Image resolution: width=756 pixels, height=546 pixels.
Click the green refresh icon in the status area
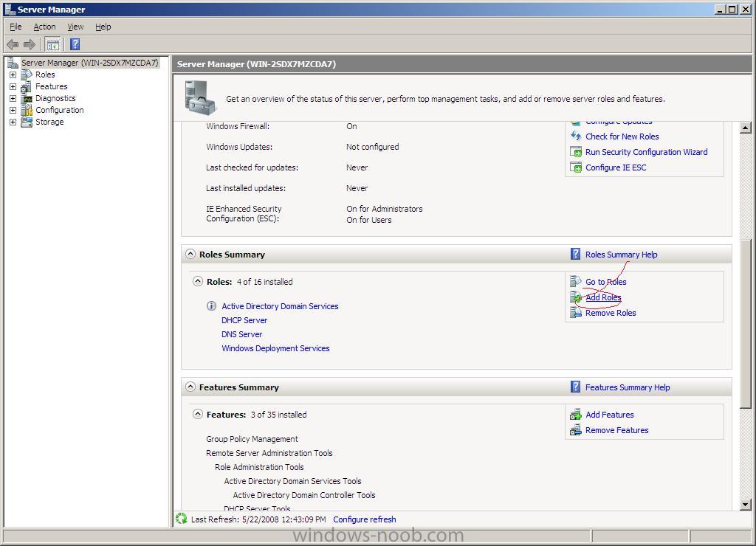[182, 519]
